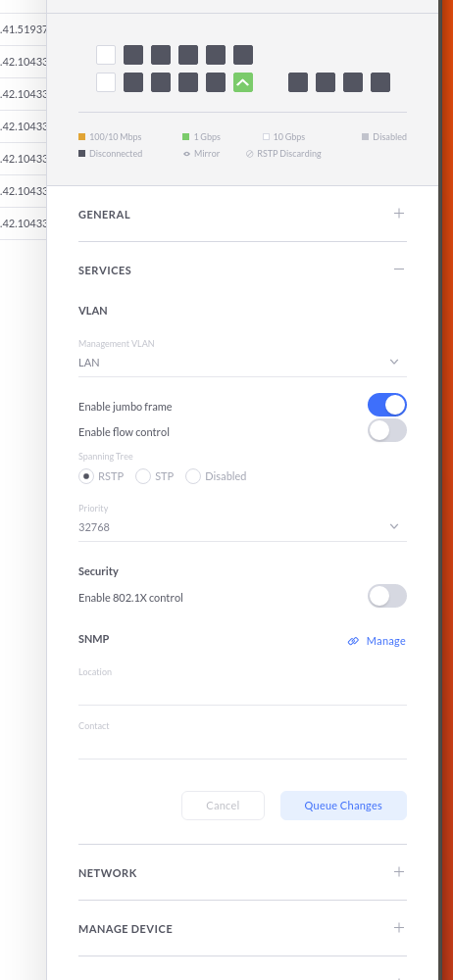Viewport: 453px width, 980px height.
Task: Click the first disconnected port in top row
Action: 133,55
